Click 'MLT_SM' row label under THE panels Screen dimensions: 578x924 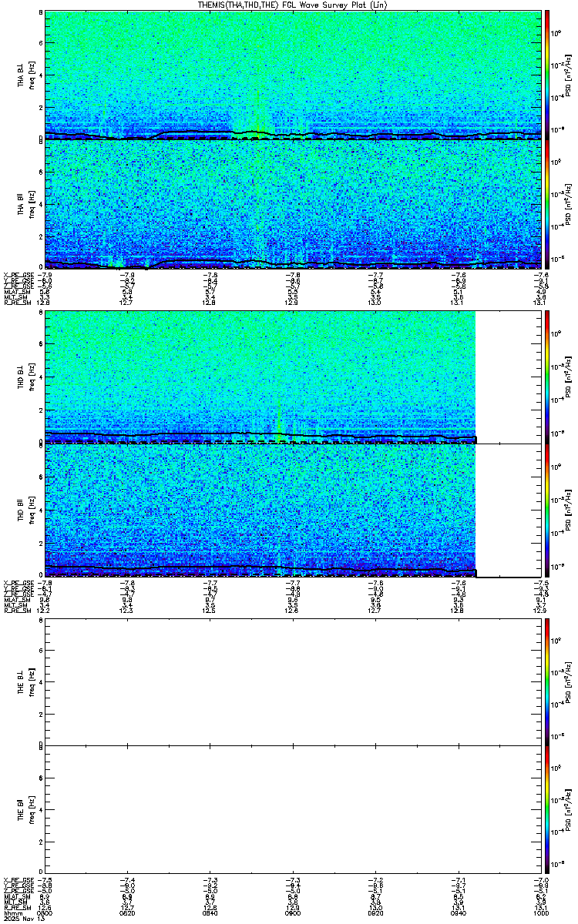(x=15, y=902)
